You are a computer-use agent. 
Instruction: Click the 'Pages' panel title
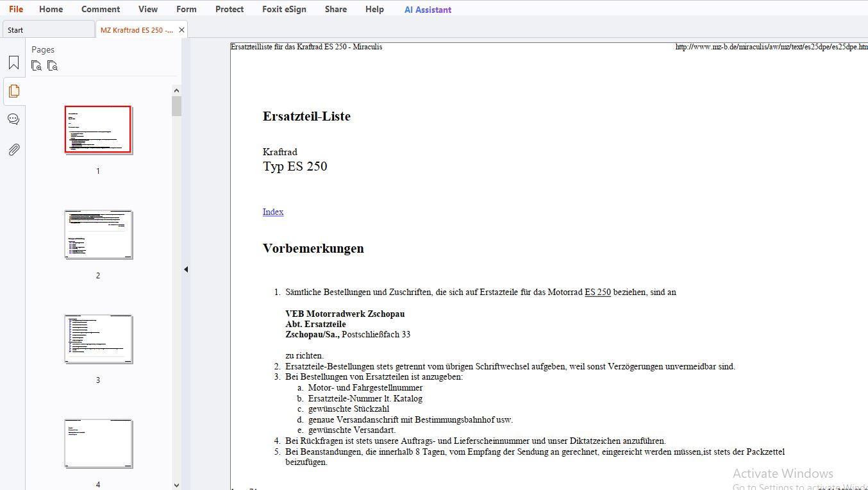point(43,49)
